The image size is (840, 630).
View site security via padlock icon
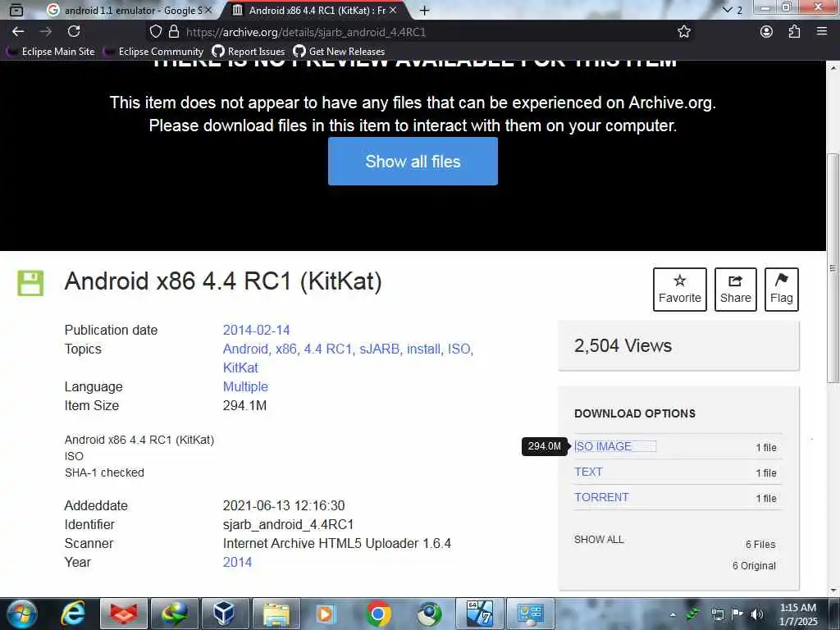coord(174,32)
